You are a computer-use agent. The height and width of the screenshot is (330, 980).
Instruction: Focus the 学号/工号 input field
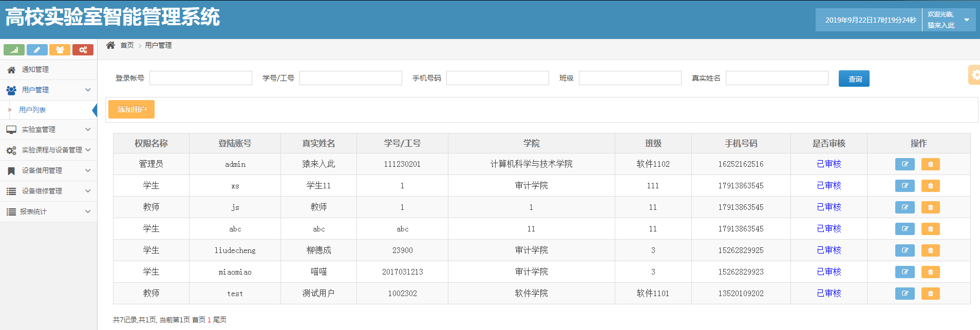tap(351, 78)
